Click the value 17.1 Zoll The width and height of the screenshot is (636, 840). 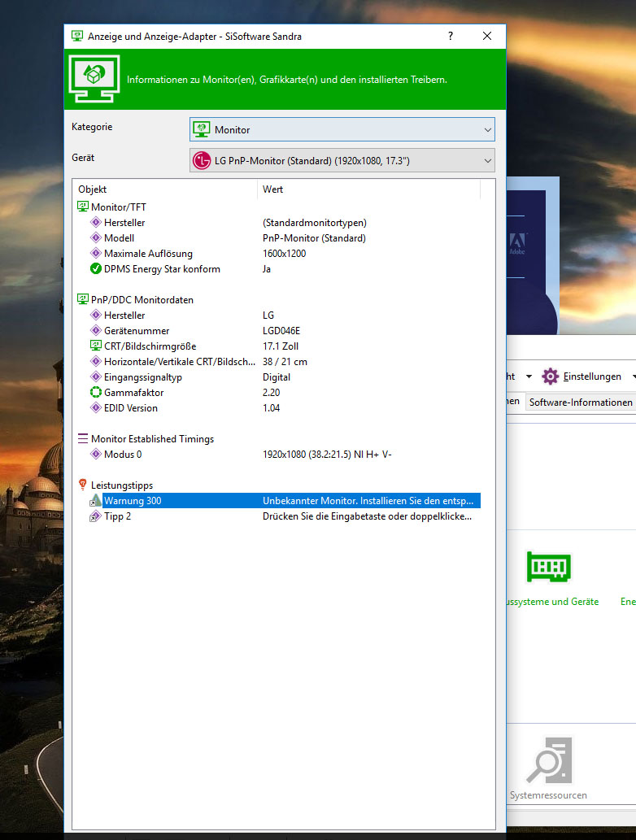tap(281, 346)
